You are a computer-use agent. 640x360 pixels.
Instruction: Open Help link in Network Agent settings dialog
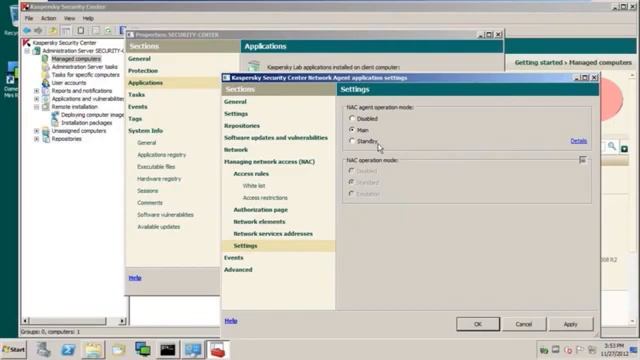pos(231,321)
